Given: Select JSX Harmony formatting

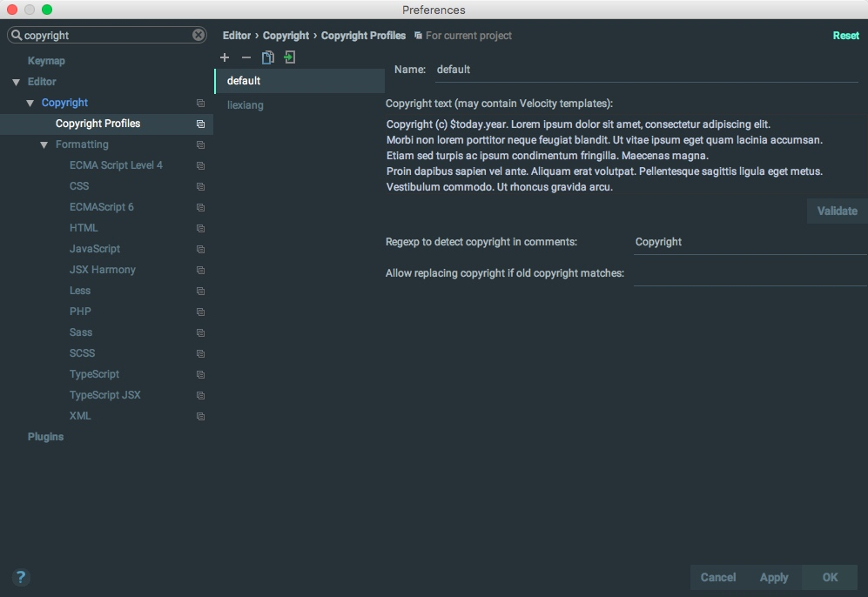Looking at the screenshot, I should 103,270.
